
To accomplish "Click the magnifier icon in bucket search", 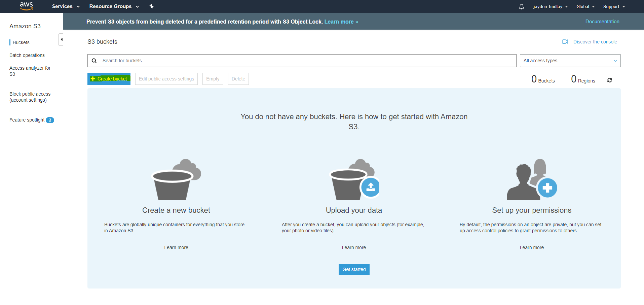I will point(94,61).
